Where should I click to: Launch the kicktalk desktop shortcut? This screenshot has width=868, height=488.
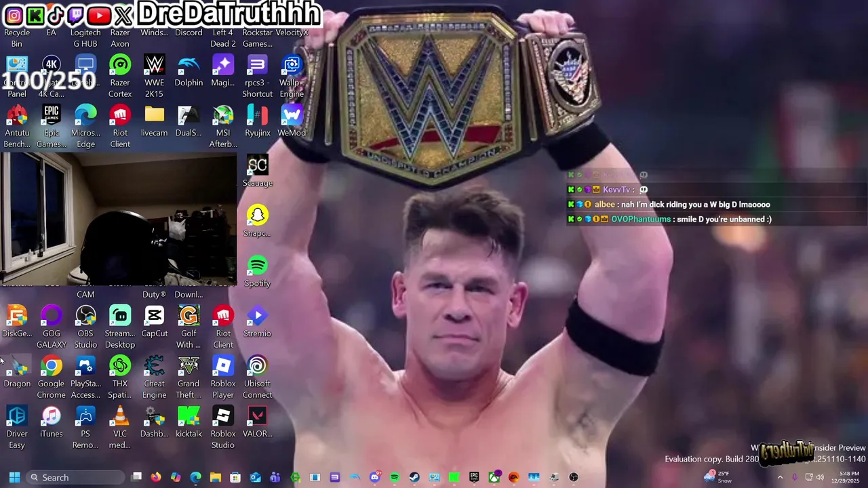(x=189, y=422)
